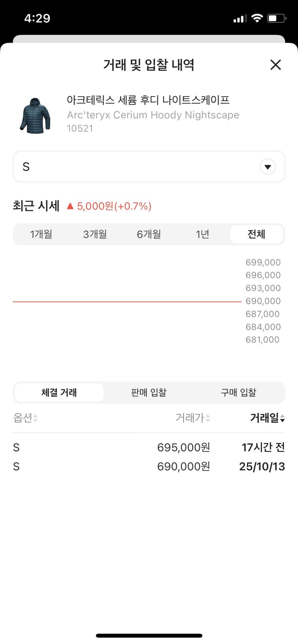Select the 6개월 chart period
The image size is (298, 644).
pyautogui.click(x=149, y=234)
